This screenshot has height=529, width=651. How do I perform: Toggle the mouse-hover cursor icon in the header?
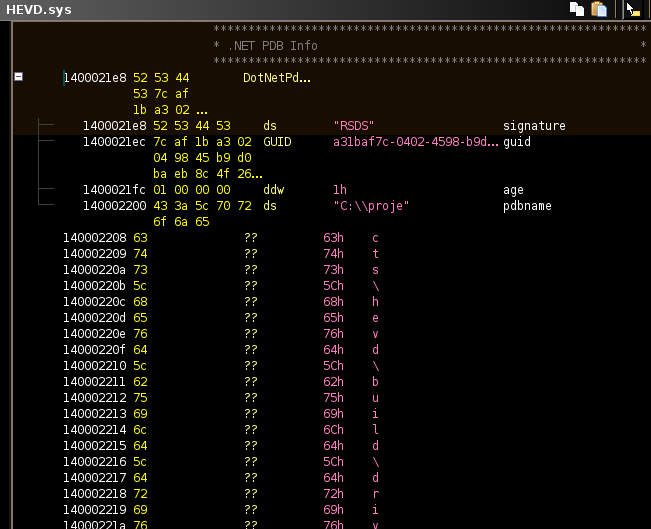633,9
